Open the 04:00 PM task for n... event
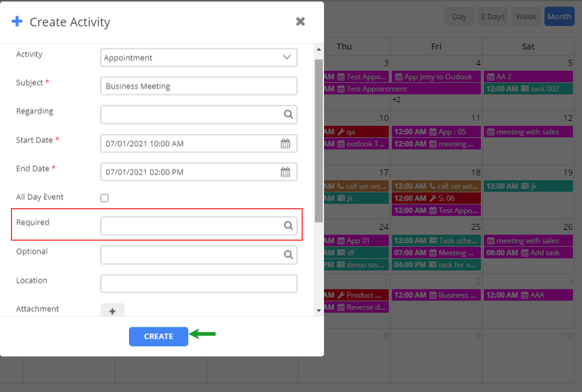This screenshot has width=582, height=392. [x=436, y=265]
